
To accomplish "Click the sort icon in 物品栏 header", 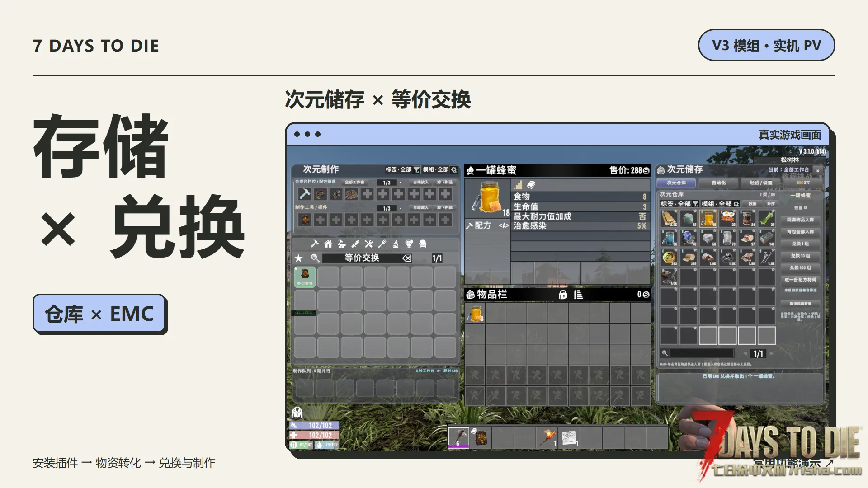I will (x=578, y=295).
